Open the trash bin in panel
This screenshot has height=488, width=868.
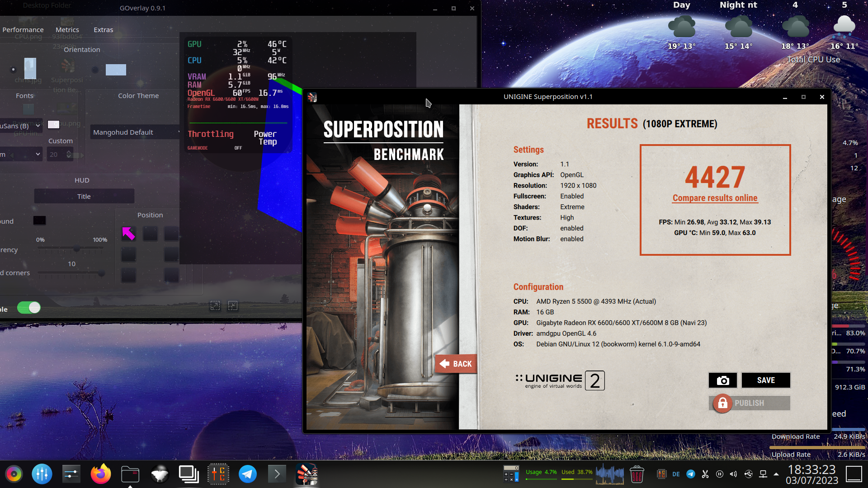click(637, 474)
